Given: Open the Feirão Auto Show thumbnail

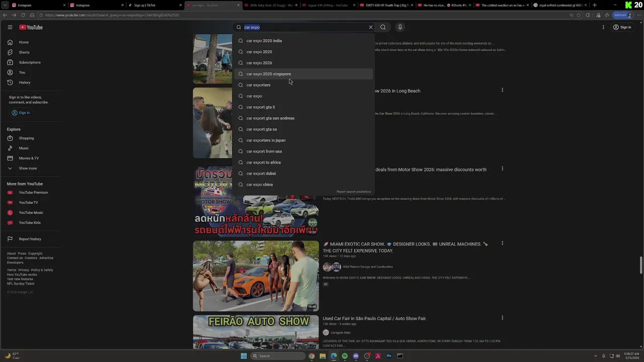Looking at the screenshot, I should tap(256, 332).
